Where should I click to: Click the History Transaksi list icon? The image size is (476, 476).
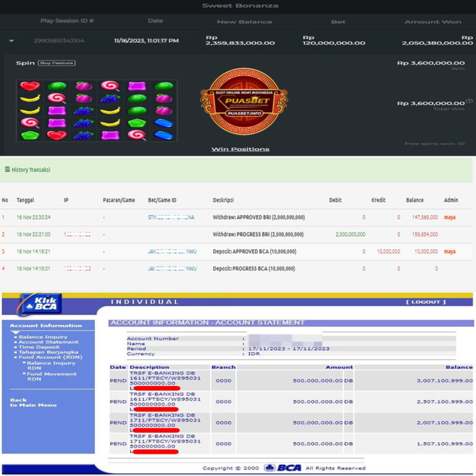(7, 169)
